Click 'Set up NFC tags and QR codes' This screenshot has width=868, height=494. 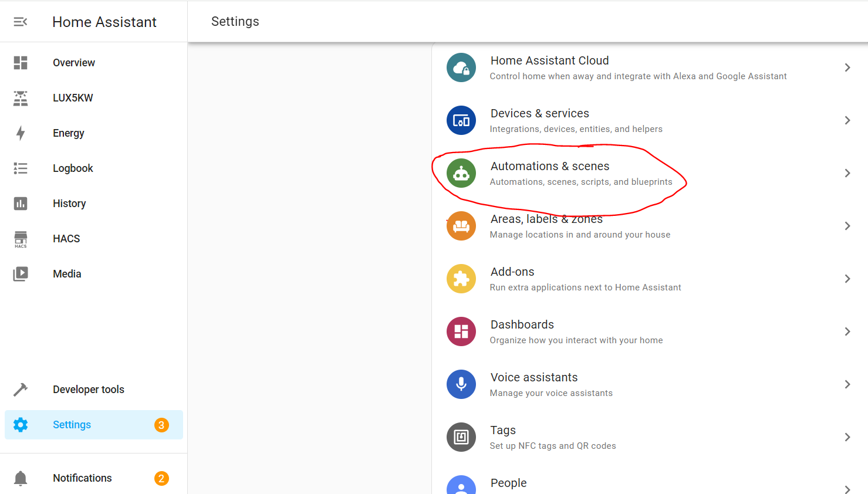click(x=553, y=446)
